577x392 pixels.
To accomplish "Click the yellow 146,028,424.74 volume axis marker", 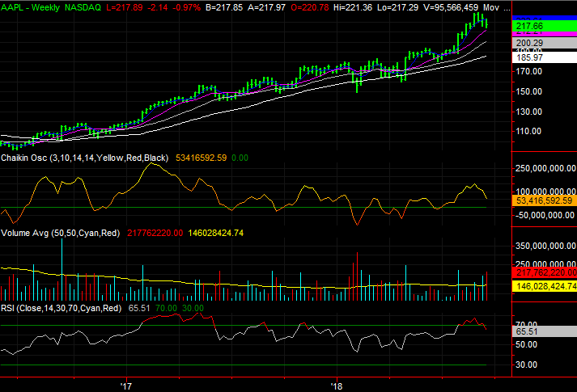I will pos(545,286).
